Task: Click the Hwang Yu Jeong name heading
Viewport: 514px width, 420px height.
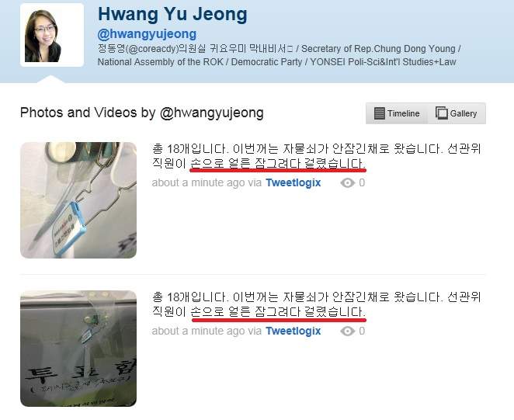Action: point(172,15)
